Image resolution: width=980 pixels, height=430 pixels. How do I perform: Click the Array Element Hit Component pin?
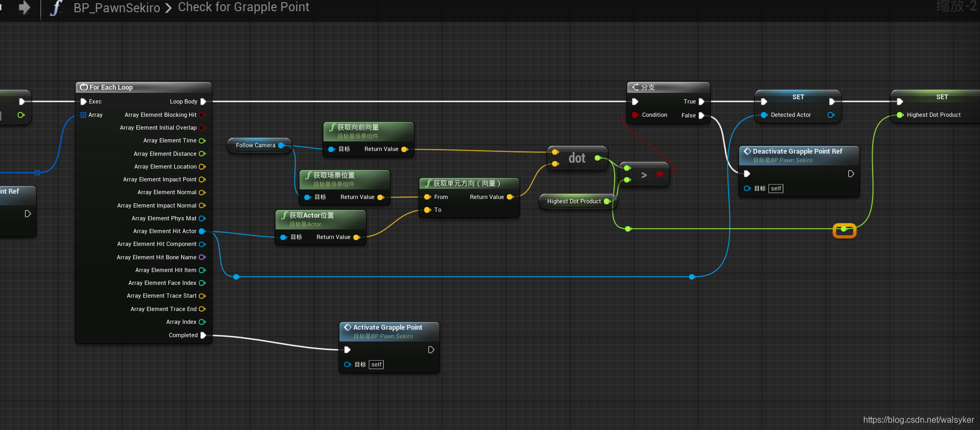(x=203, y=244)
